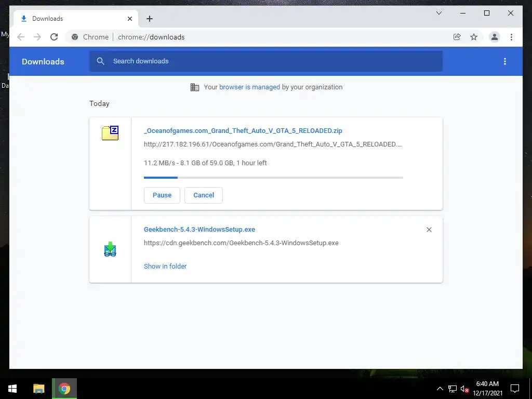This screenshot has width=532, height=399.
Task: Click the download progress bar
Action: click(x=273, y=178)
